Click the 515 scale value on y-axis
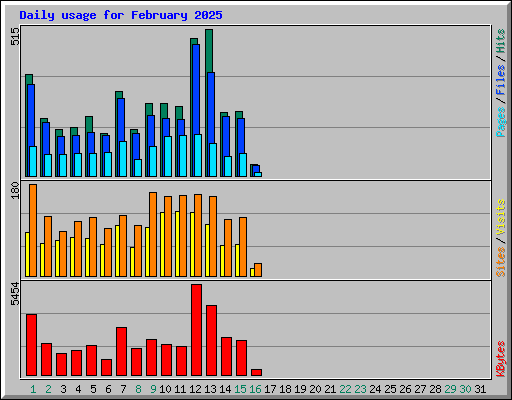Image resolution: width=512 pixels, height=400 pixels. (15, 37)
